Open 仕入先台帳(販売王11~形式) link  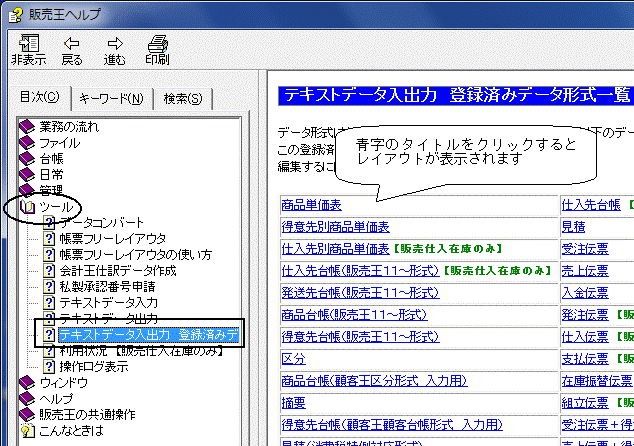point(360,271)
